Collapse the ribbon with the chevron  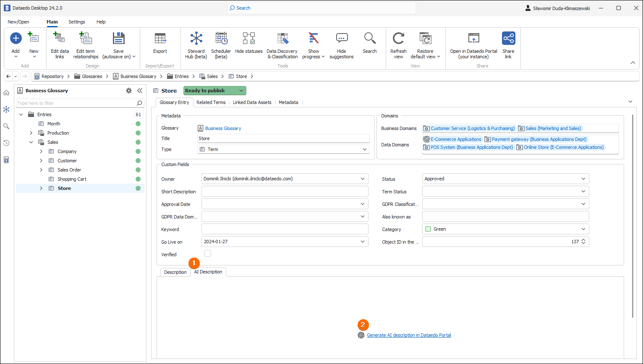point(633,63)
